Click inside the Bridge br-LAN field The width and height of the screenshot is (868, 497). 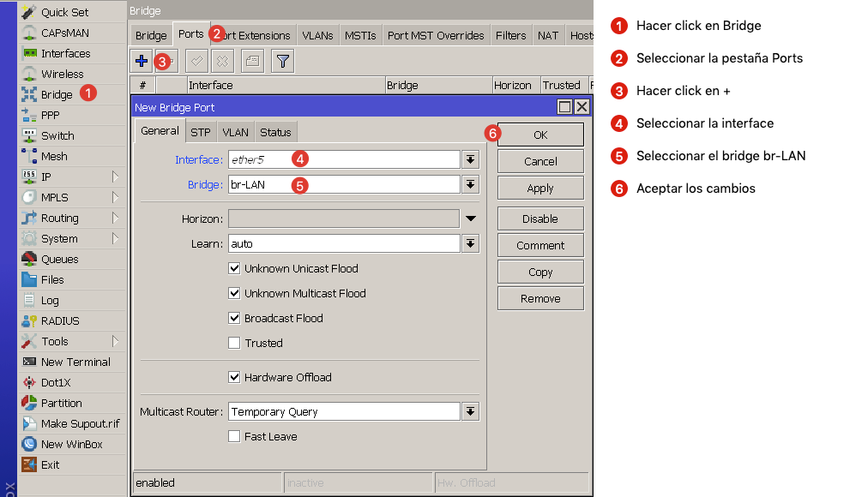point(343,184)
